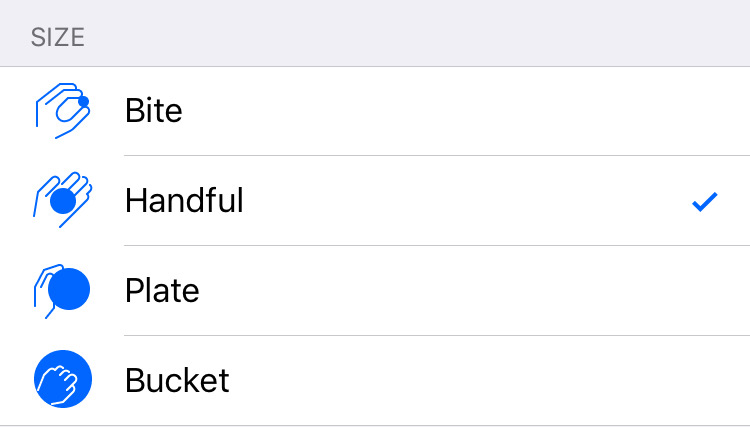
Task: Click the white hand inside Bucket icon
Action: click(x=58, y=384)
